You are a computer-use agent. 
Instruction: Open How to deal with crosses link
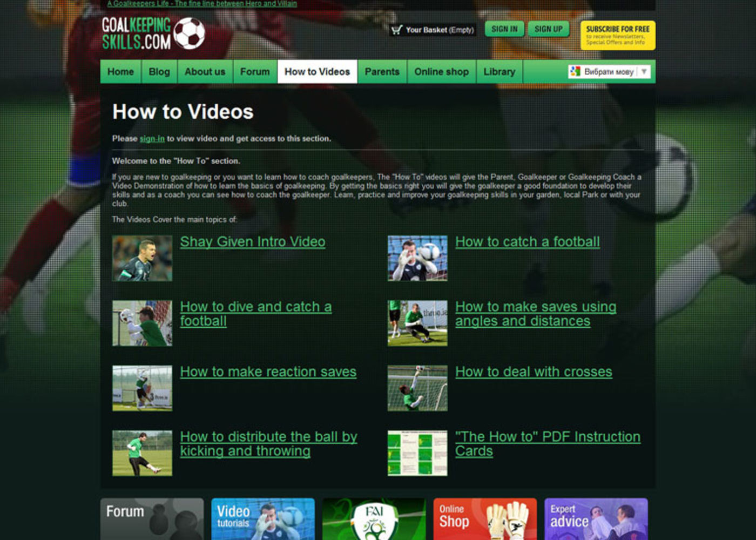(x=534, y=372)
